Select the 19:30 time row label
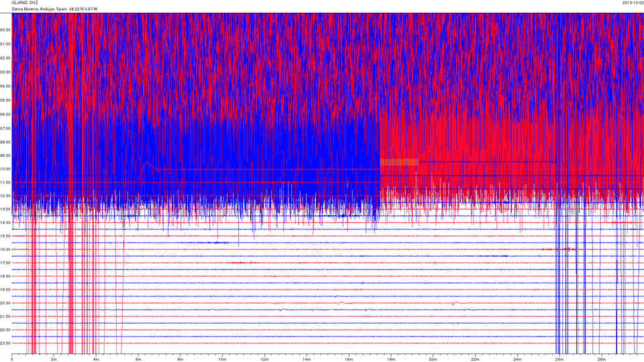The height and width of the screenshot is (362, 644). (5, 290)
